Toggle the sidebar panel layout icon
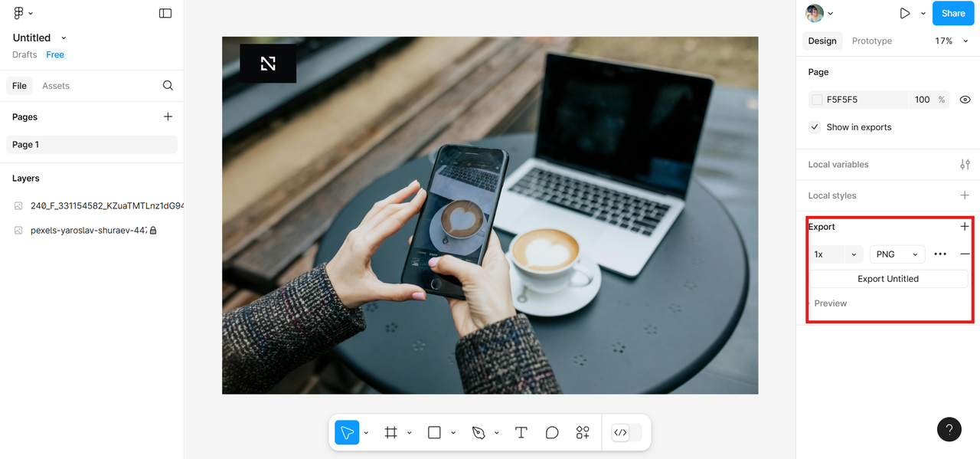The height and width of the screenshot is (459, 980). tap(165, 13)
